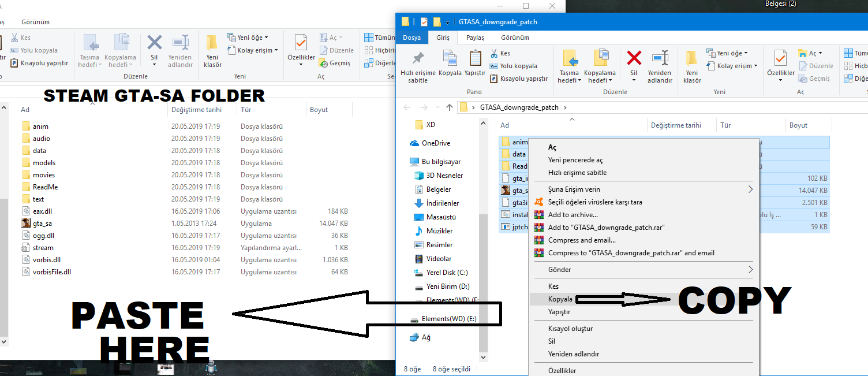The height and width of the screenshot is (376, 868).
Task: Click the back navigation arrow in right window
Action: point(407,107)
